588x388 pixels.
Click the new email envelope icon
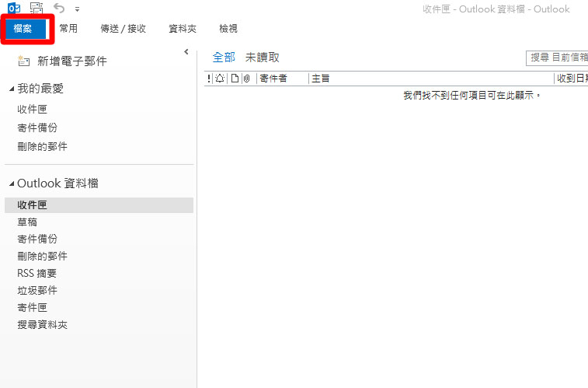tap(23, 61)
